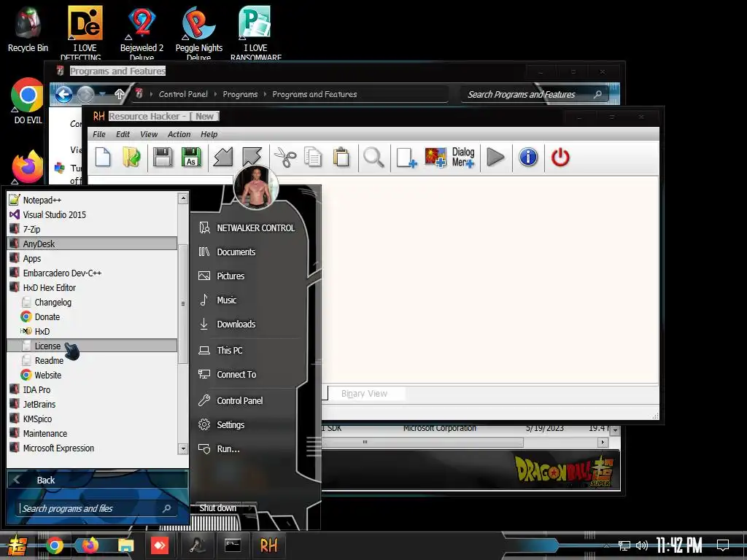
Task: Click Find magnifier icon in Resource Hacker
Action: pos(373,157)
